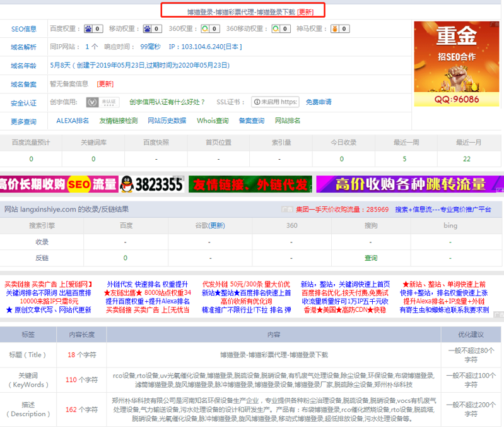
Task: Open 买卖链接 买卖广告 上[爱链网] ad
Action: [49, 284]
